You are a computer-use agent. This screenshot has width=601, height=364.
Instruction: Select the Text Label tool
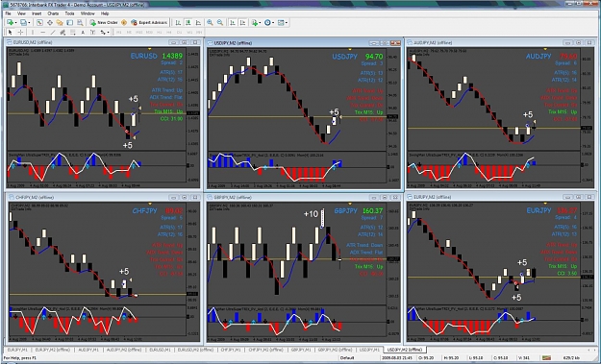(92, 32)
